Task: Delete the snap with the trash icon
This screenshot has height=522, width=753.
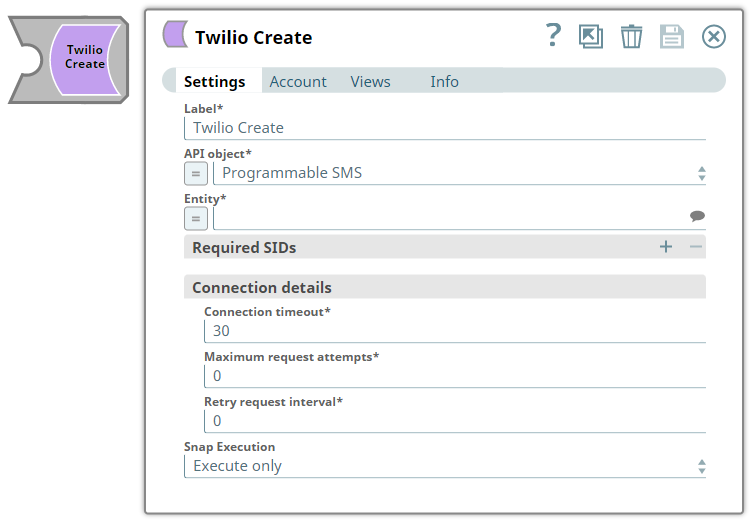Action: pos(631,36)
